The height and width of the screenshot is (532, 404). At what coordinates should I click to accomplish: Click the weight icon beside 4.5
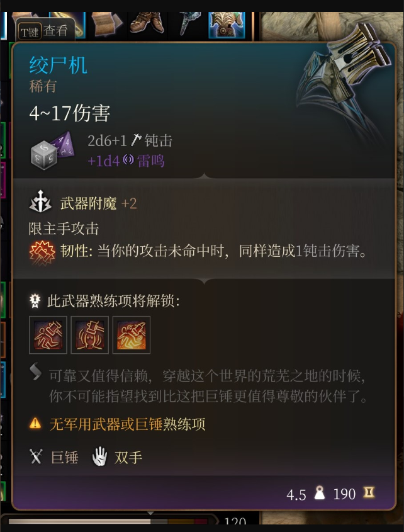[x=319, y=493]
